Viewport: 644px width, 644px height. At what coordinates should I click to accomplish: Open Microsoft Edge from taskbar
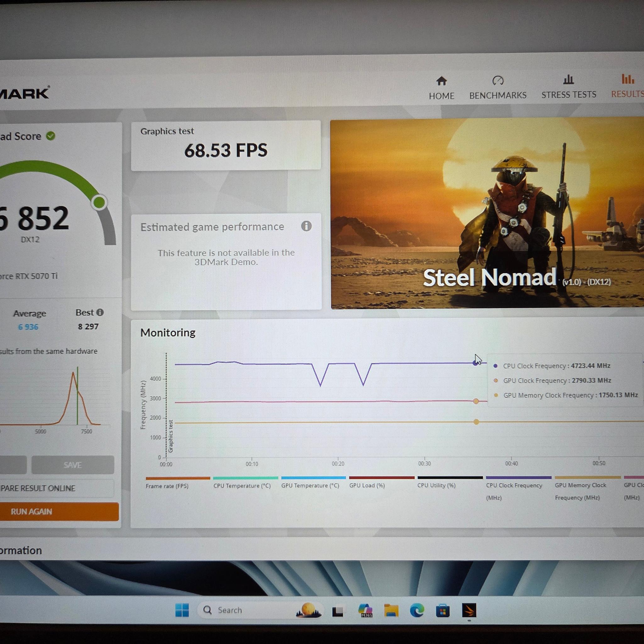tap(417, 610)
